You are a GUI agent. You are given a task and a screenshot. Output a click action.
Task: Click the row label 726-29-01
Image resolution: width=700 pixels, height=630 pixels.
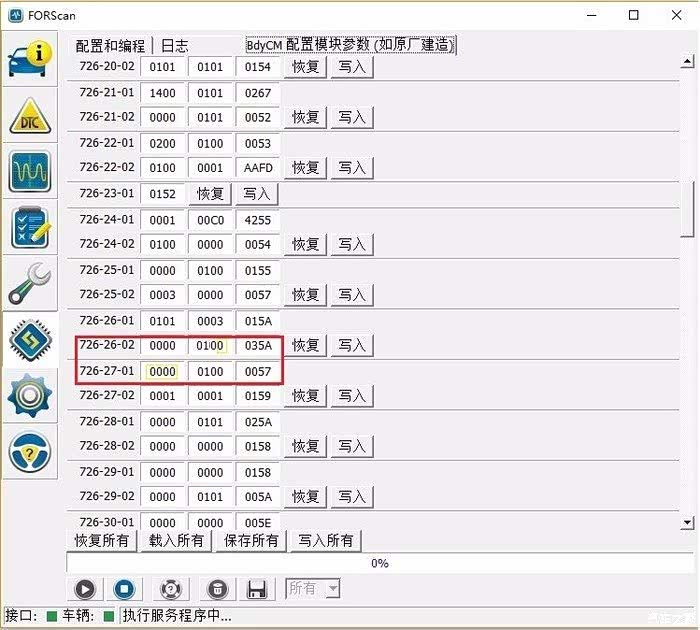107,471
